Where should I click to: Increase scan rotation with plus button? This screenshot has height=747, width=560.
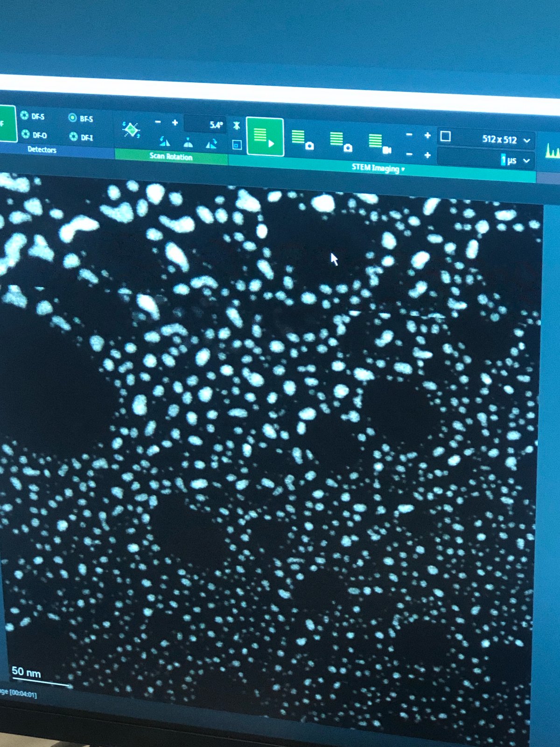(x=175, y=123)
